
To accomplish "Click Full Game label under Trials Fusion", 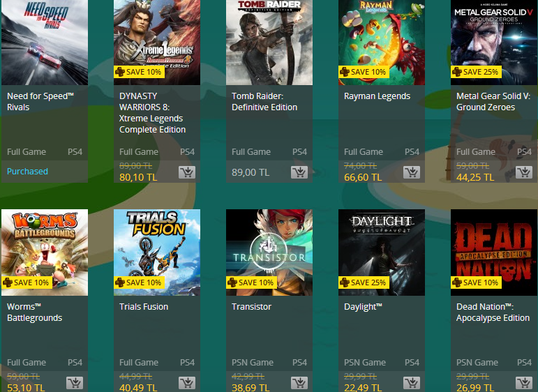I will (x=139, y=362).
